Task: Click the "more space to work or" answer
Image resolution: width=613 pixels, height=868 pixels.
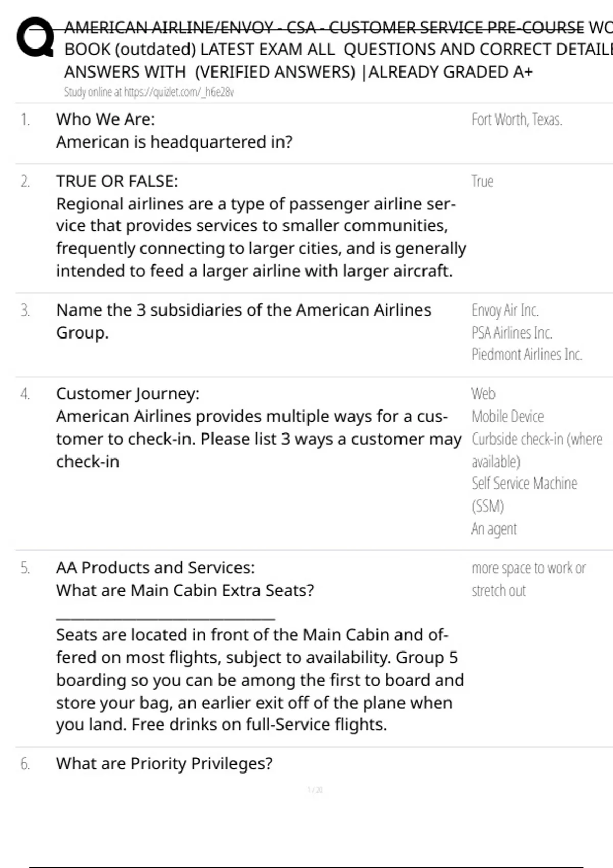Action: [x=528, y=568]
